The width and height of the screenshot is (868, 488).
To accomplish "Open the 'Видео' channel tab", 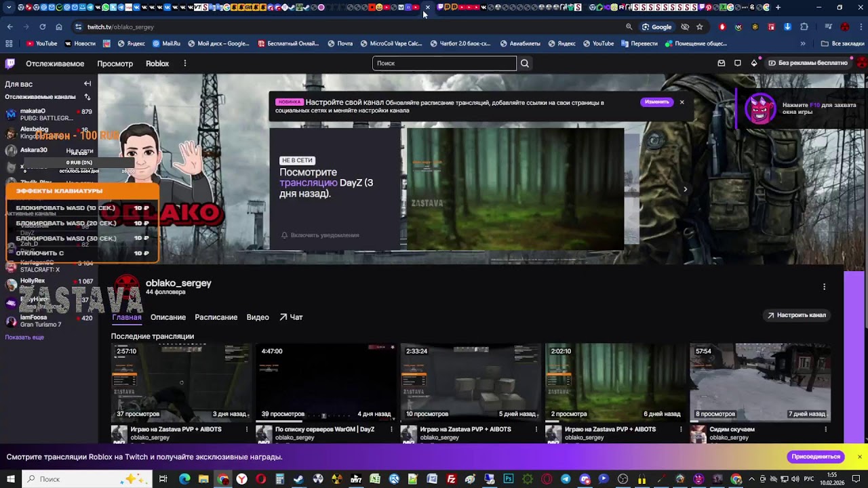I will (x=258, y=317).
